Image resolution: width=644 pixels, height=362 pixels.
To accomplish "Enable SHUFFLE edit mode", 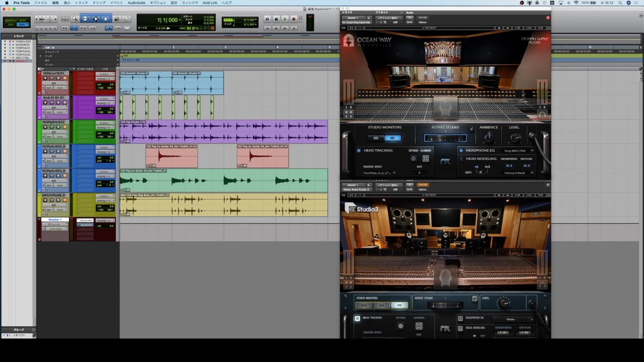I will coord(11,20).
